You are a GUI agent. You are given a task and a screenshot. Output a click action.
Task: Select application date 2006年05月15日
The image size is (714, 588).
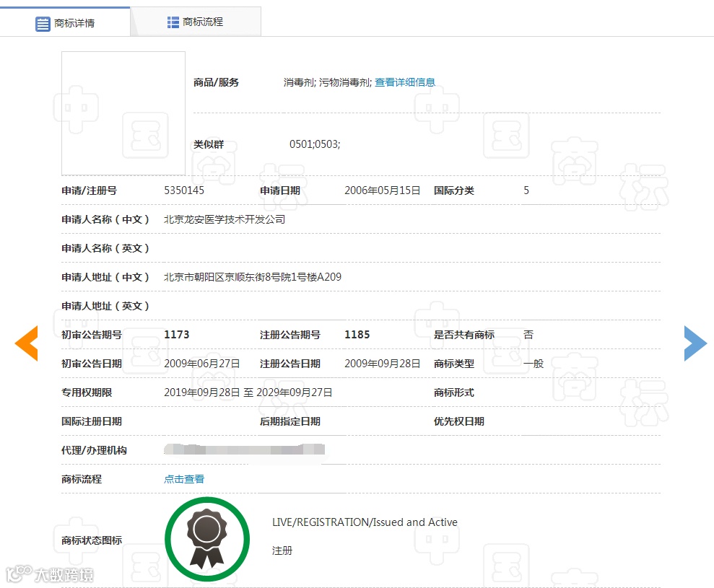tap(382, 190)
